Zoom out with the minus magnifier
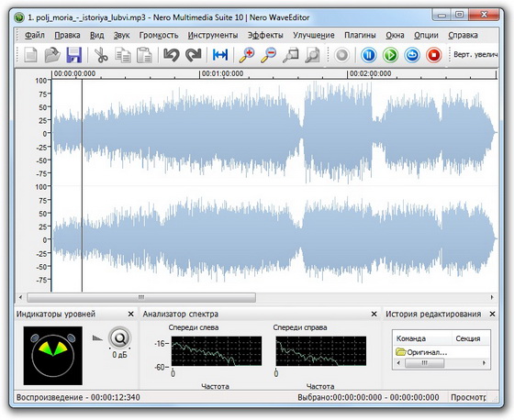Viewport: 514px width, 420px height. pos(268,55)
